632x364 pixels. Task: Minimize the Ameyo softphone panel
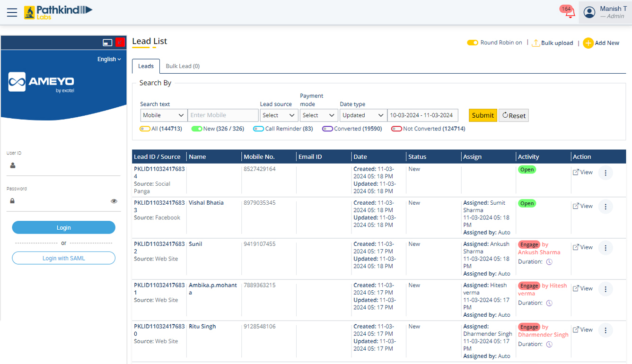pyautogui.click(x=107, y=43)
